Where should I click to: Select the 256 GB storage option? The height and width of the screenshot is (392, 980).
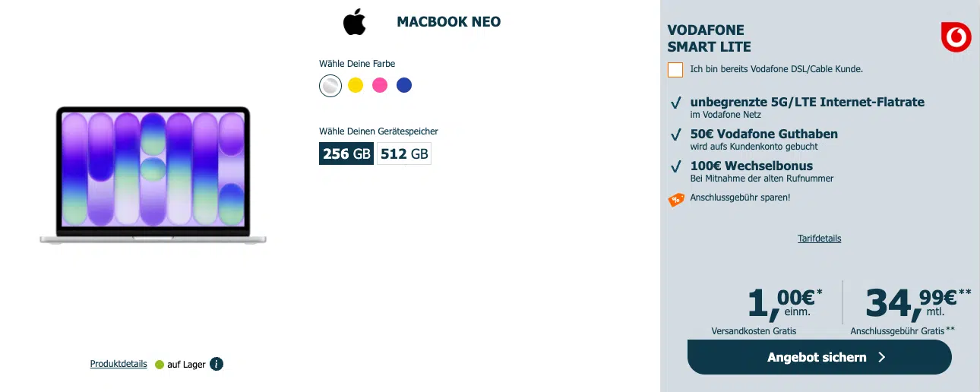click(346, 153)
